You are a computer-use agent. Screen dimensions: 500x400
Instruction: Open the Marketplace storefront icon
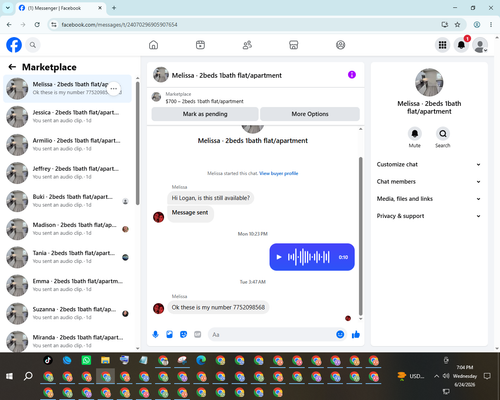pos(294,45)
